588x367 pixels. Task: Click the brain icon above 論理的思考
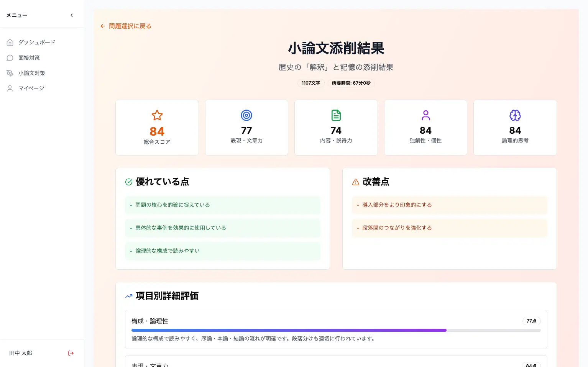click(515, 115)
